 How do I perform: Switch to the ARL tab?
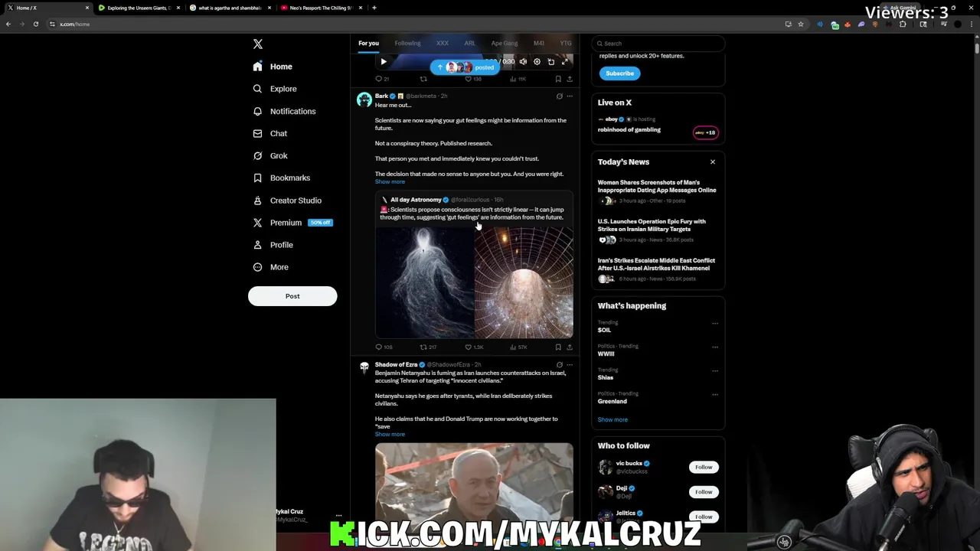coord(469,43)
